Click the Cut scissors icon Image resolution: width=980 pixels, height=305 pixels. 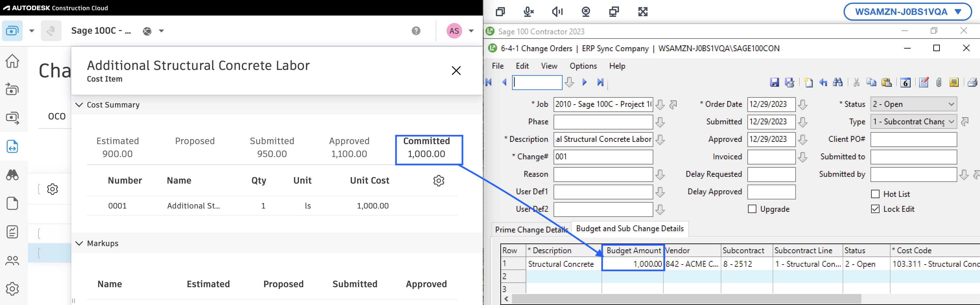(x=856, y=82)
